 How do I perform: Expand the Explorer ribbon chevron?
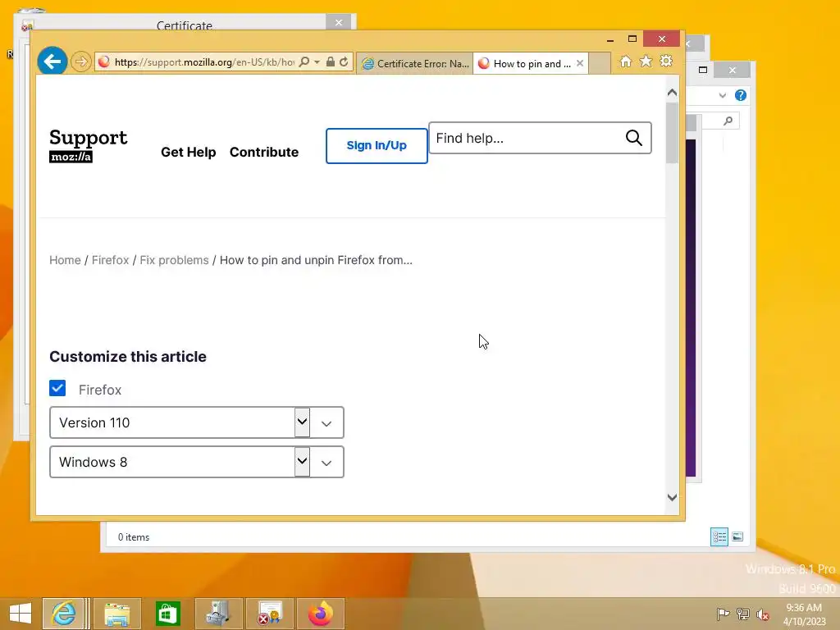tap(722, 96)
